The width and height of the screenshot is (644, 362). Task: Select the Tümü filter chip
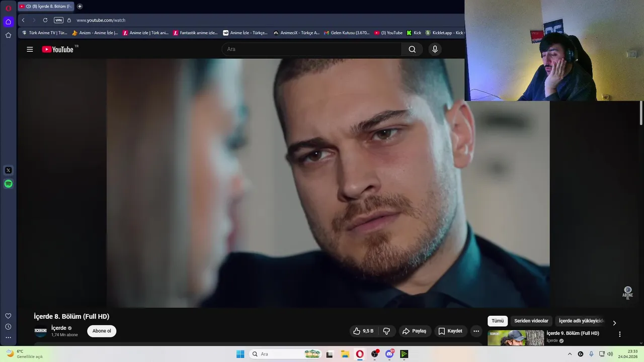click(498, 321)
